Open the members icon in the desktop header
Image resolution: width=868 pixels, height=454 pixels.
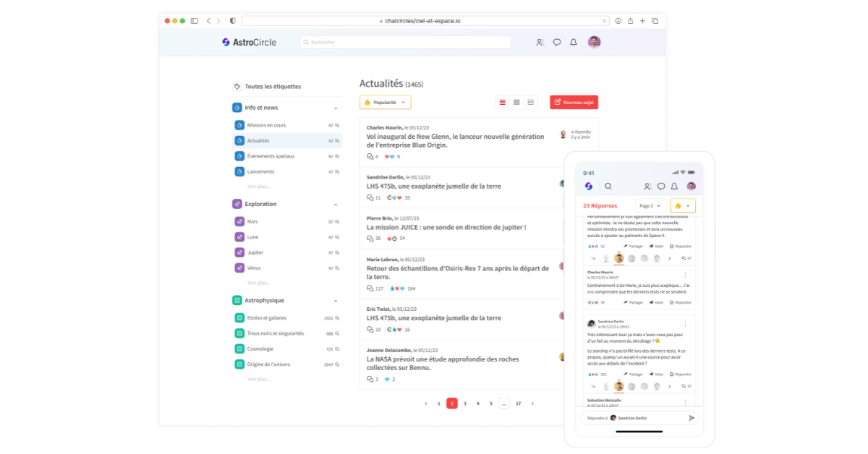point(540,43)
